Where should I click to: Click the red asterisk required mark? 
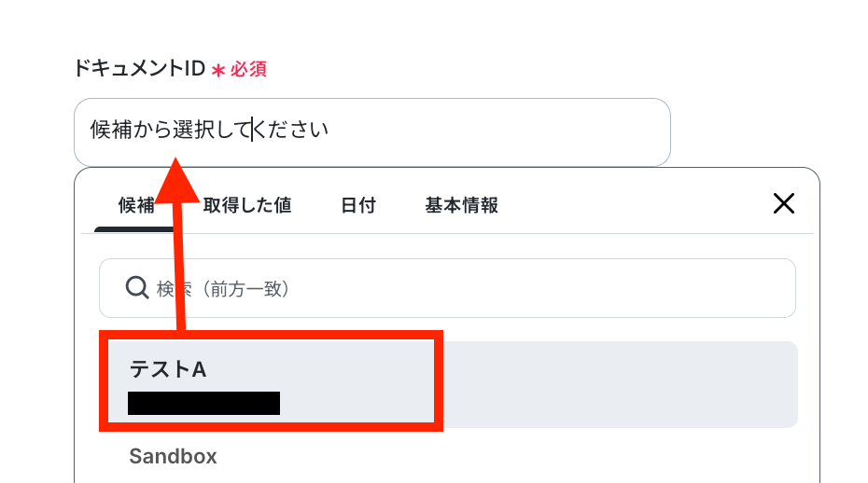[x=218, y=70]
